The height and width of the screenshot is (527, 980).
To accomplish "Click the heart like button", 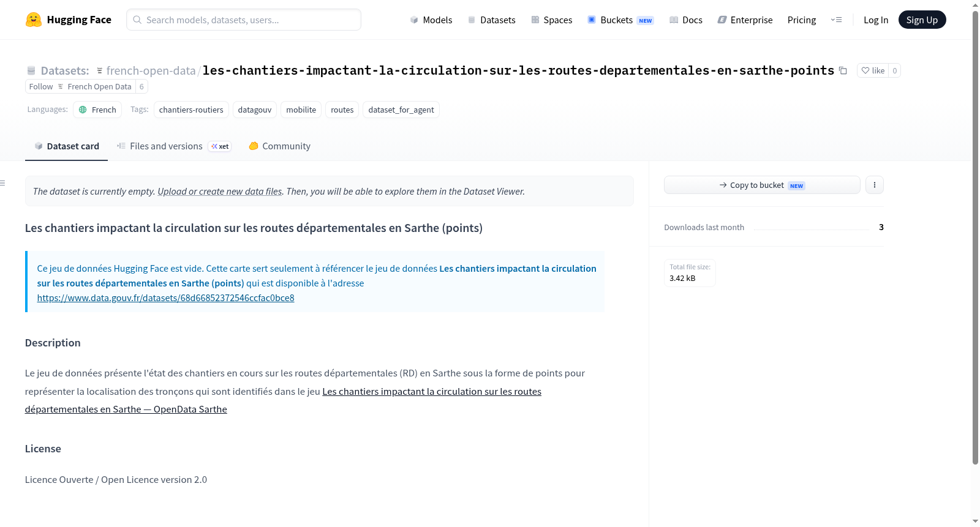I will click(873, 70).
